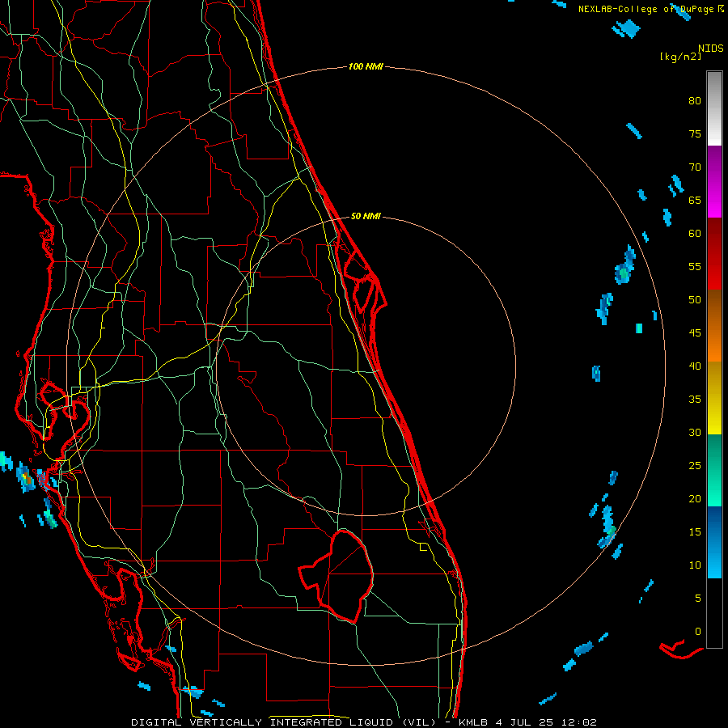Click the 60 value on the color scale
Viewport: 728px width, 728px height.
click(x=695, y=234)
